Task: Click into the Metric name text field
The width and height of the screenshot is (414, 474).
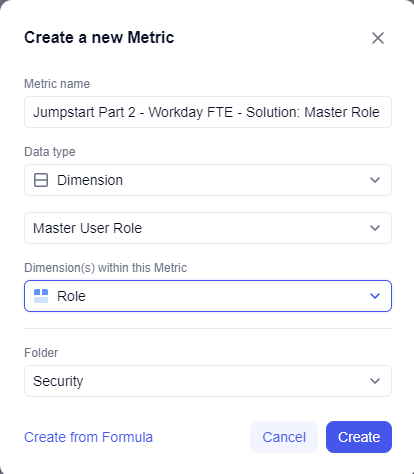Action: click(208, 112)
